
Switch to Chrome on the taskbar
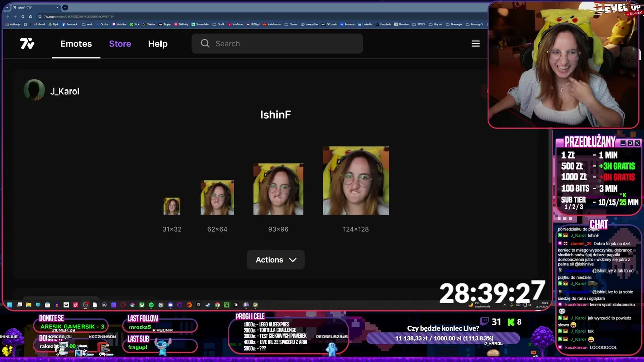217,305
